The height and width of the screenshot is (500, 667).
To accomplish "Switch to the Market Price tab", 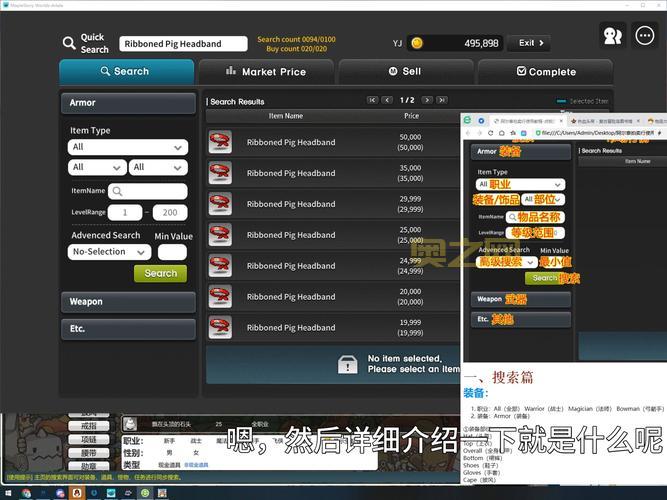I will [266, 71].
